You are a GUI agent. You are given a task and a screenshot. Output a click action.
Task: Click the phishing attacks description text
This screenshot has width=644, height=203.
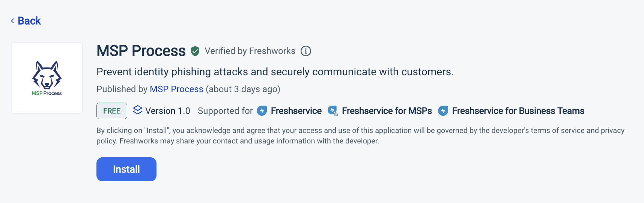pyautogui.click(x=275, y=72)
